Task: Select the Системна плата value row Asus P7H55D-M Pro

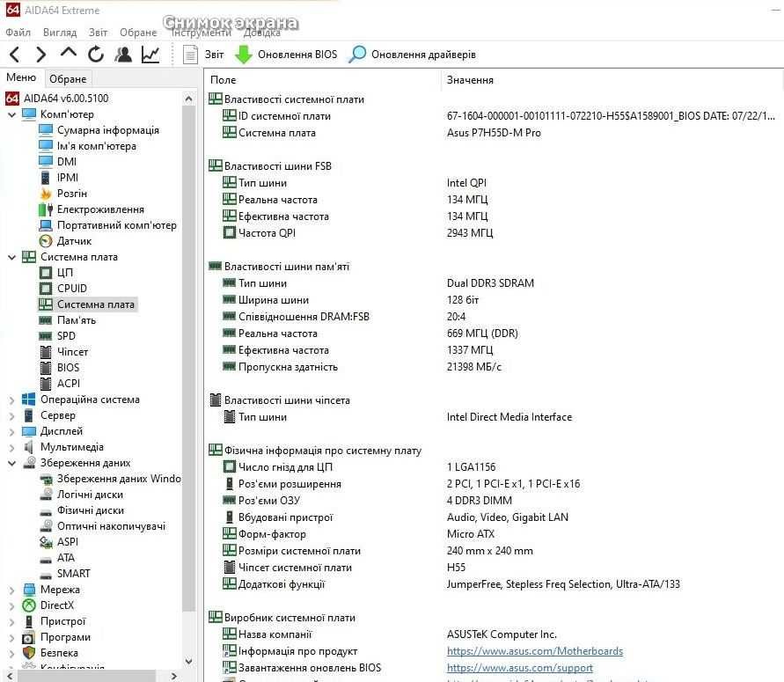Action: click(x=493, y=133)
